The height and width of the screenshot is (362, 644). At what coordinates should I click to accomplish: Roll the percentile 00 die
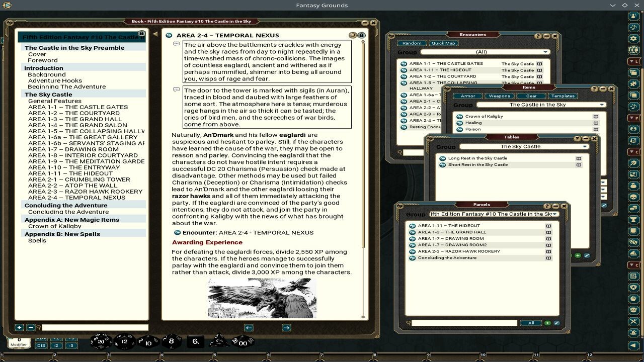coord(243,343)
